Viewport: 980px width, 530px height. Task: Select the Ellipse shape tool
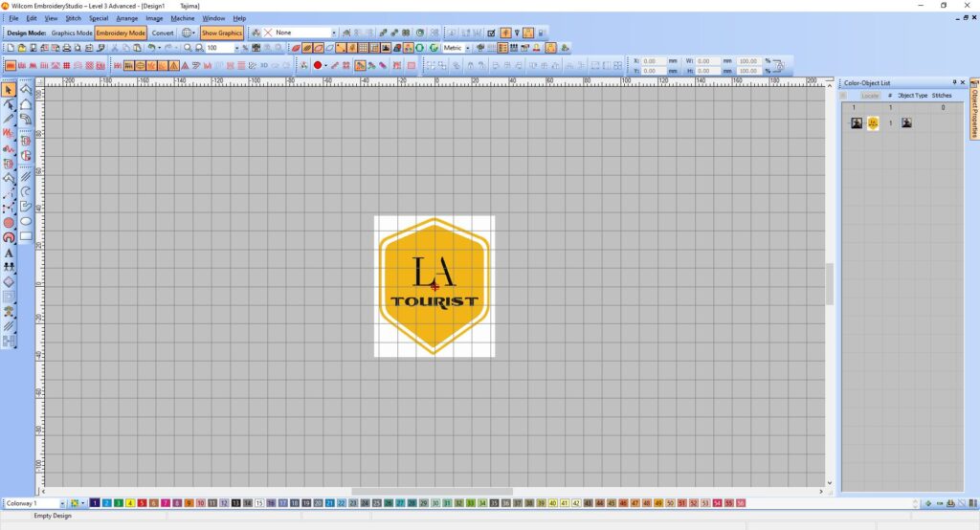(x=26, y=221)
